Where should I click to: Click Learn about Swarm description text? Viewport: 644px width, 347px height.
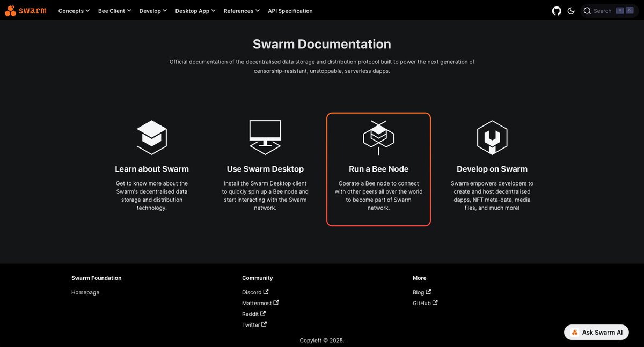tap(152, 196)
